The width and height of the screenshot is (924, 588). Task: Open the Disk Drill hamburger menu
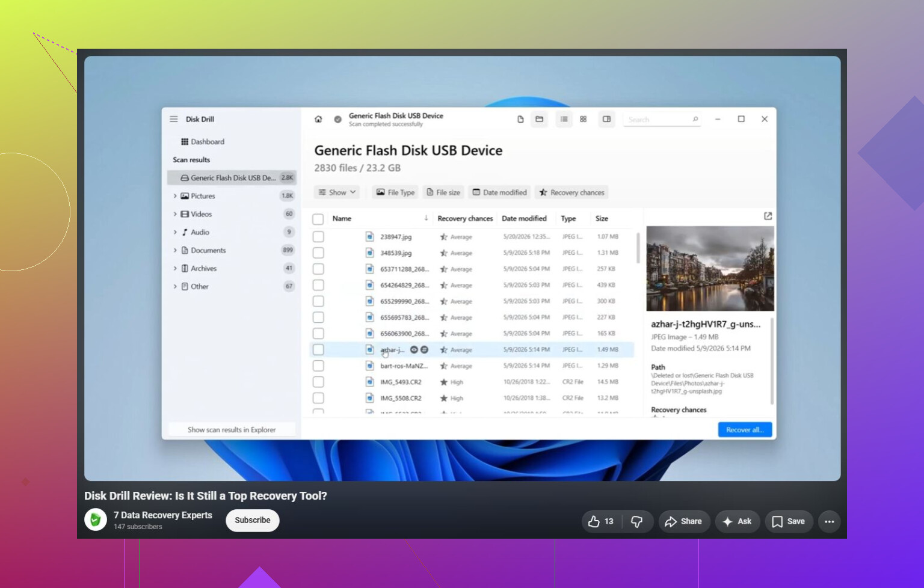pos(174,119)
